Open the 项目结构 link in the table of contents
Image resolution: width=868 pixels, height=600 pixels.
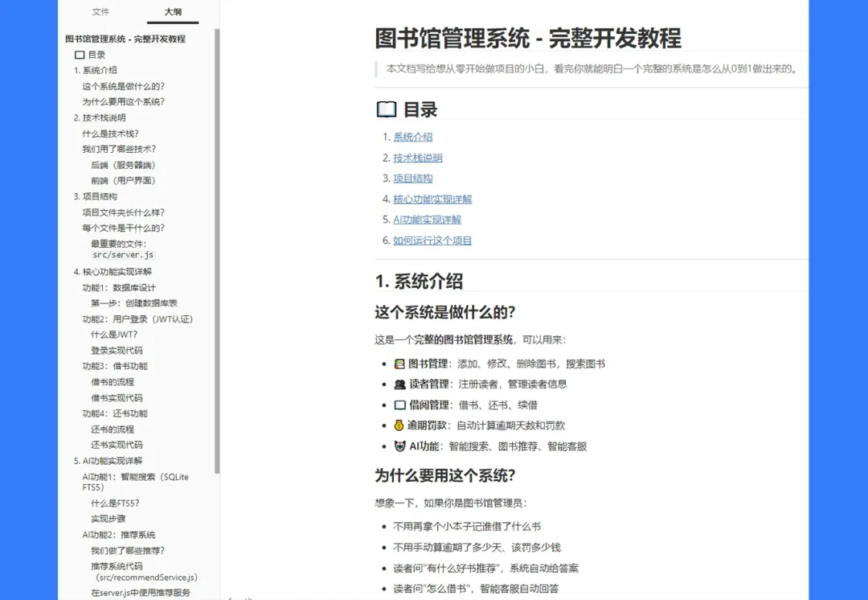(413, 179)
